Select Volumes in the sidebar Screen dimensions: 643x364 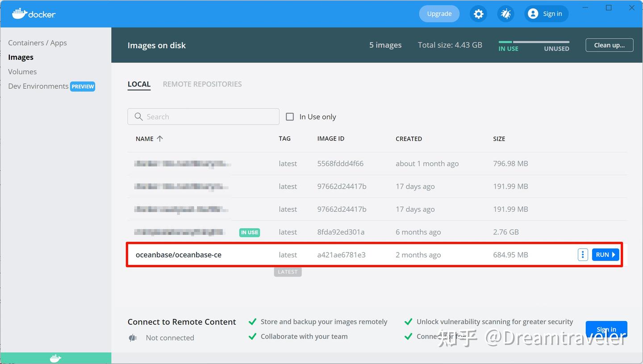(22, 71)
